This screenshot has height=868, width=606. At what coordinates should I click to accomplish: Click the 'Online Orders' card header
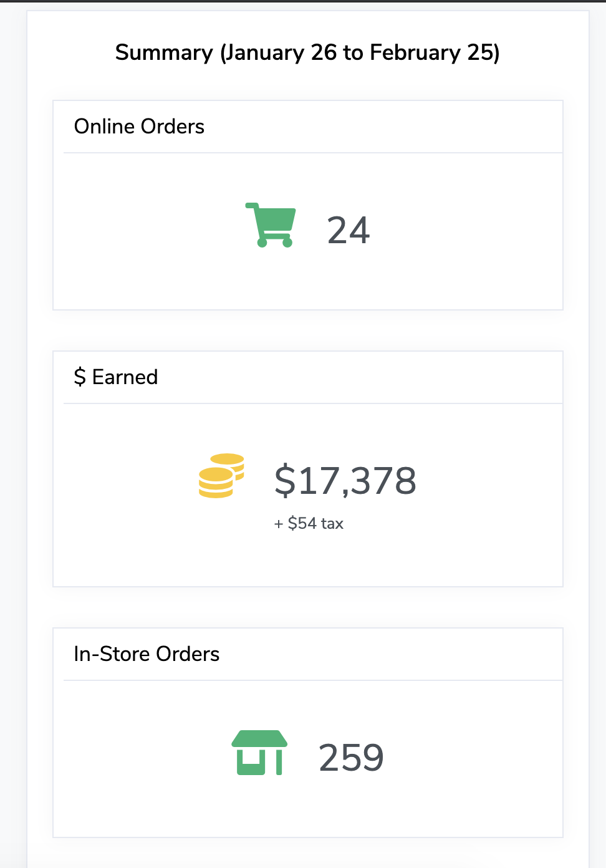pyautogui.click(x=308, y=127)
